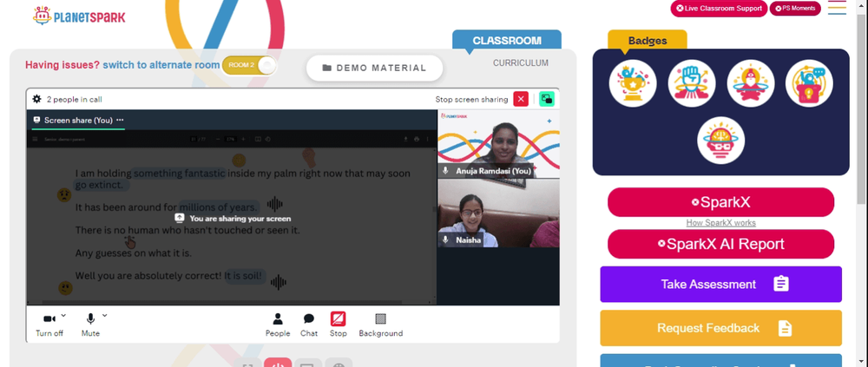Mute the microphone via Mute icon
Image resolution: width=868 pixels, height=367 pixels.
coord(90,318)
